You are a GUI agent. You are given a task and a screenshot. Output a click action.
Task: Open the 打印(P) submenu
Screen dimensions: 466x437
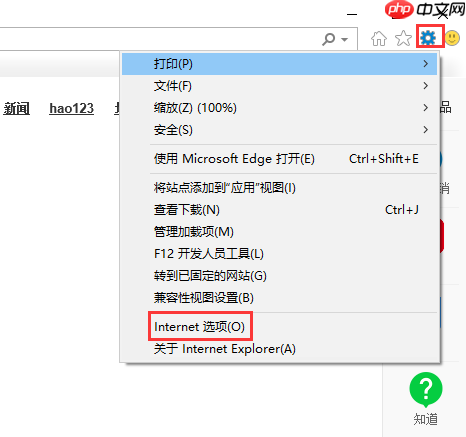279,64
